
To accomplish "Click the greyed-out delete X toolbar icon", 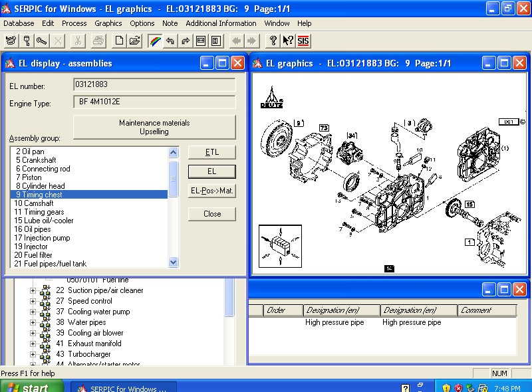I will (58, 41).
